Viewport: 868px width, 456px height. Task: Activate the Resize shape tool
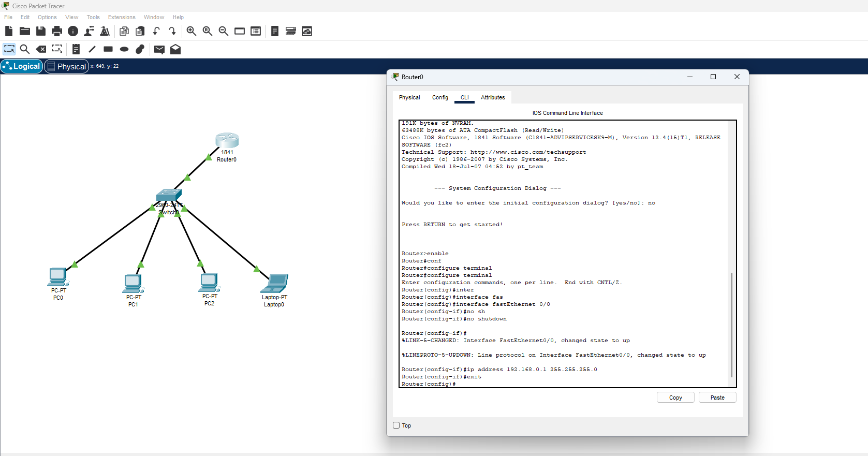pyautogui.click(x=57, y=49)
